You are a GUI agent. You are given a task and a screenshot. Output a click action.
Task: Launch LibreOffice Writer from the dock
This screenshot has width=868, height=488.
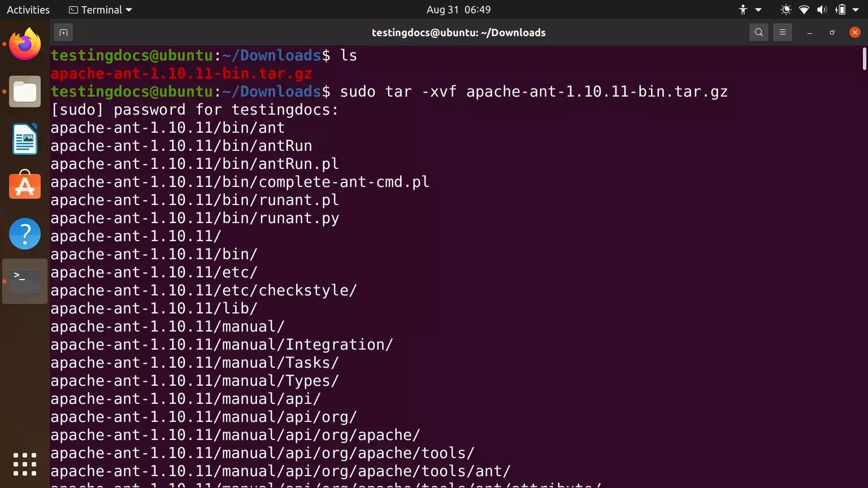(24, 139)
